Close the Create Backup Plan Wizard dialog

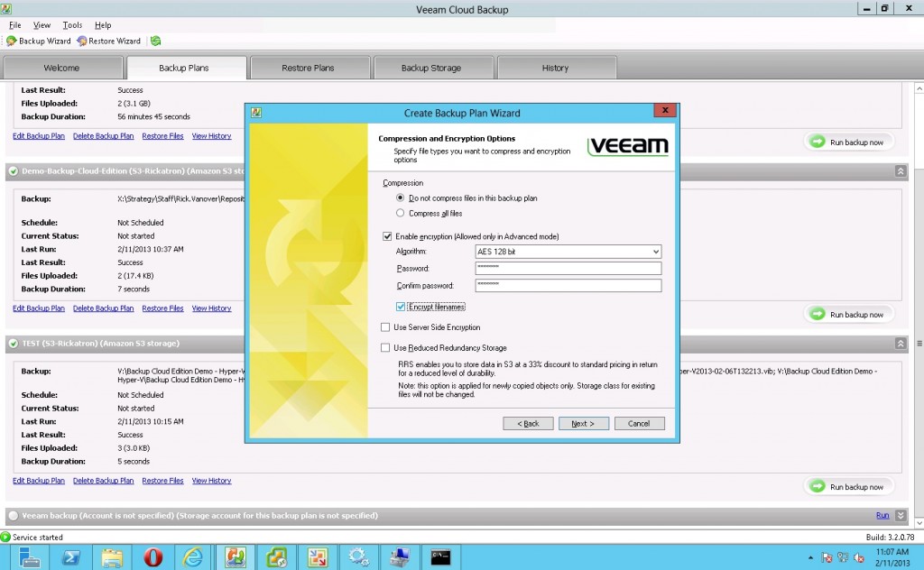[x=665, y=110]
